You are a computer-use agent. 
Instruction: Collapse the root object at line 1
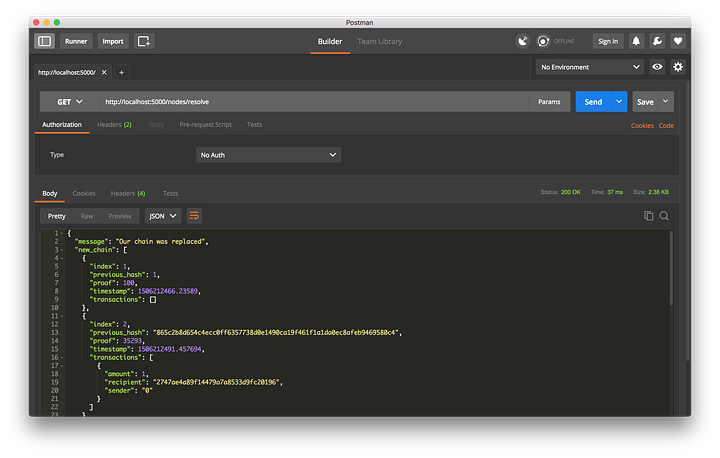pyautogui.click(x=62, y=233)
